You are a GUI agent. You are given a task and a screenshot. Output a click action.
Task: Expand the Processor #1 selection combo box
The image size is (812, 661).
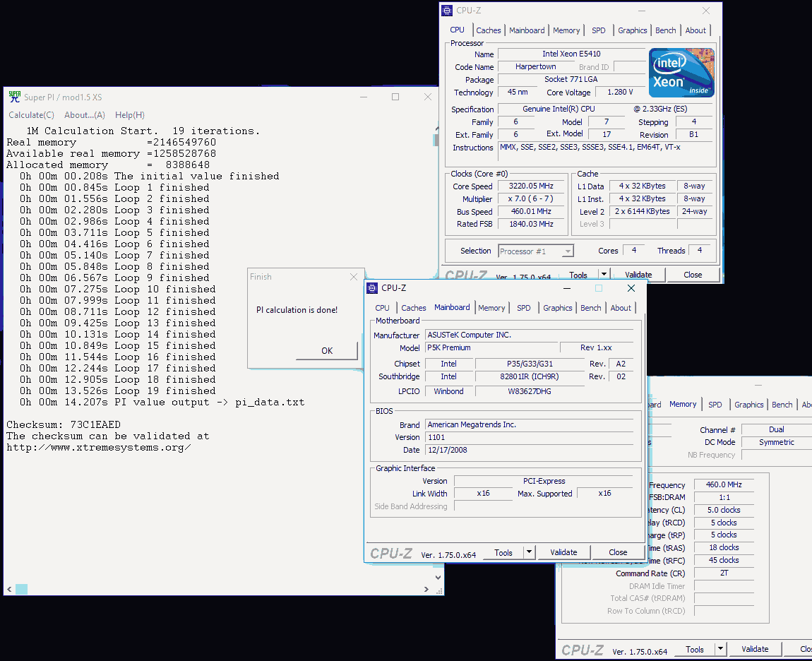pyautogui.click(x=536, y=251)
